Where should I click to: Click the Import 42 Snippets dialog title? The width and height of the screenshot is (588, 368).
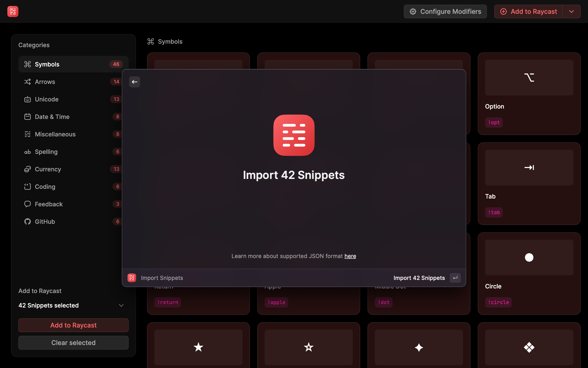pyautogui.click(x=294, y=175)
